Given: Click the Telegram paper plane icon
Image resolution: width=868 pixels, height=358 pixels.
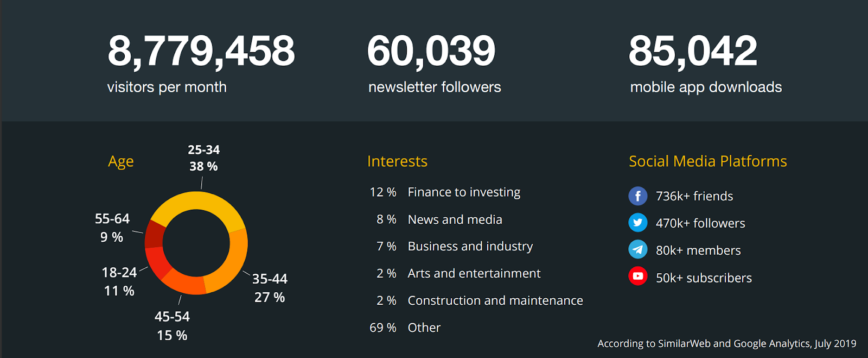Looking at the screenshot, I should click(x=638, y=249).
